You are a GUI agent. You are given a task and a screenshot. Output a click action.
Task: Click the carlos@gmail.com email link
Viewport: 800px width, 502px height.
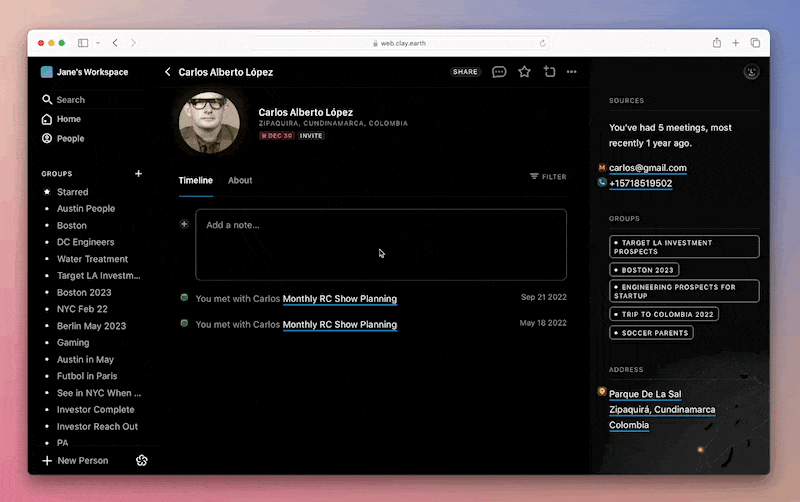point(647,168)
